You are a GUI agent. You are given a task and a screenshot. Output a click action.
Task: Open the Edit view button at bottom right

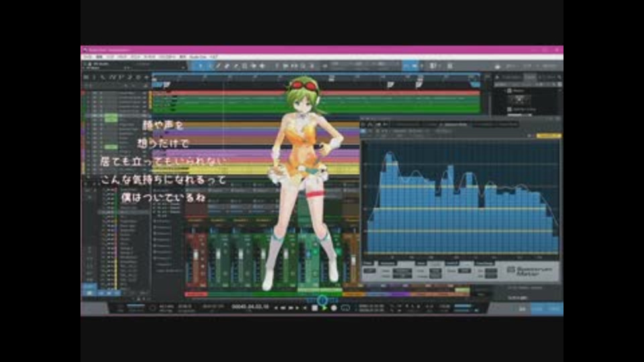pyautogui.click(x=522, y=308)
